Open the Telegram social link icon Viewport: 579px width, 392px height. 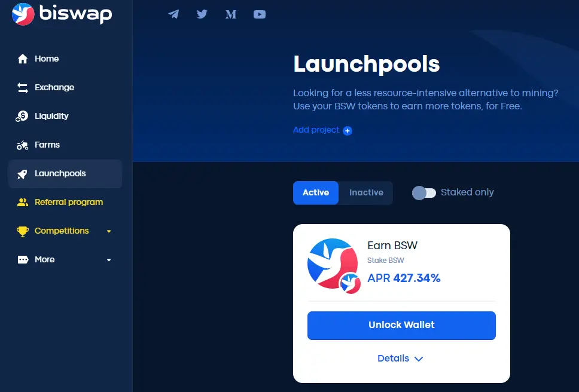pos(173,14)
